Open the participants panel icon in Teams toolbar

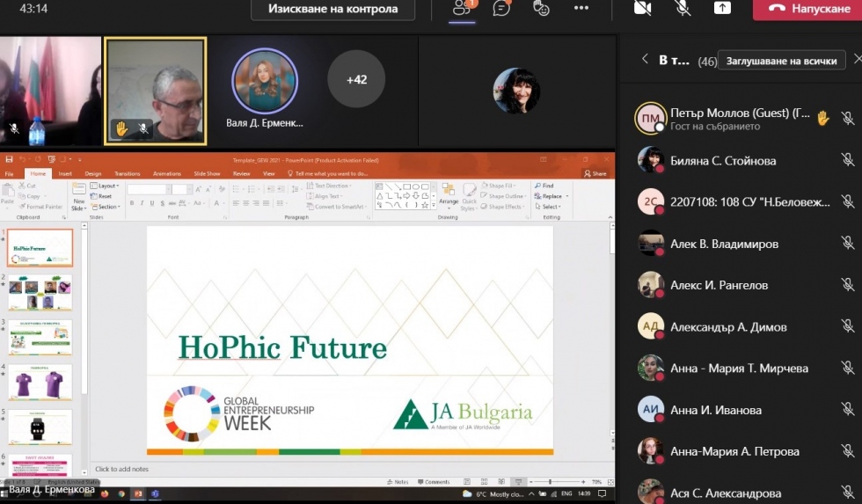(x=461, y=8)
